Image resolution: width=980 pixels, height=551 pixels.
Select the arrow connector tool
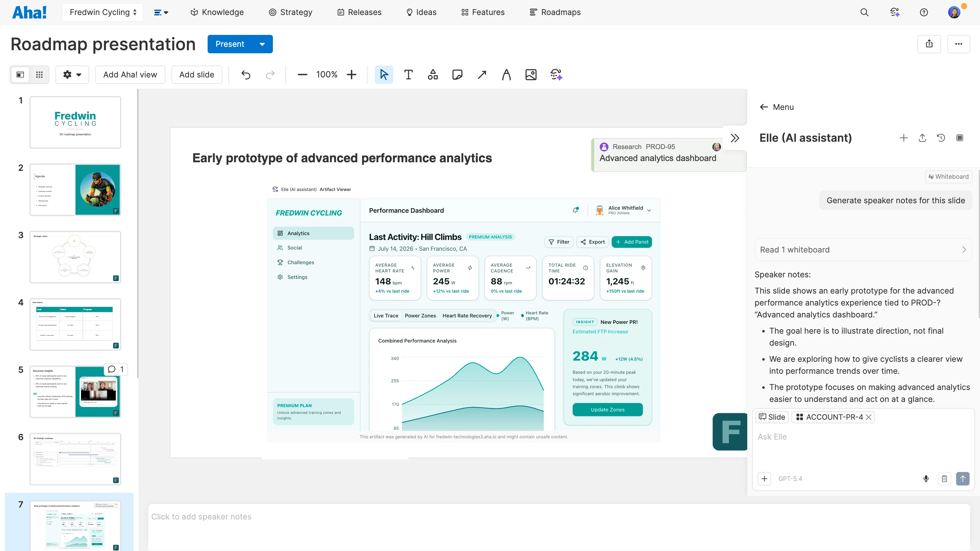[482, 74]
